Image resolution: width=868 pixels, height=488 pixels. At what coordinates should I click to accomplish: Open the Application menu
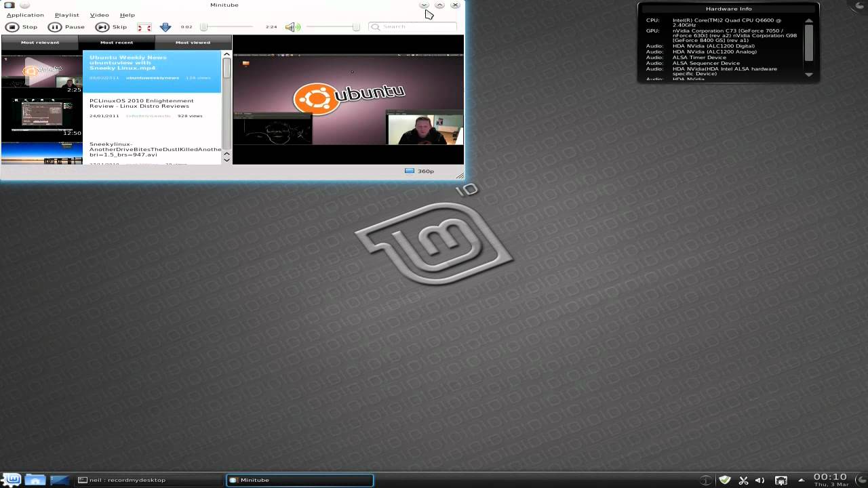[25, 15]
